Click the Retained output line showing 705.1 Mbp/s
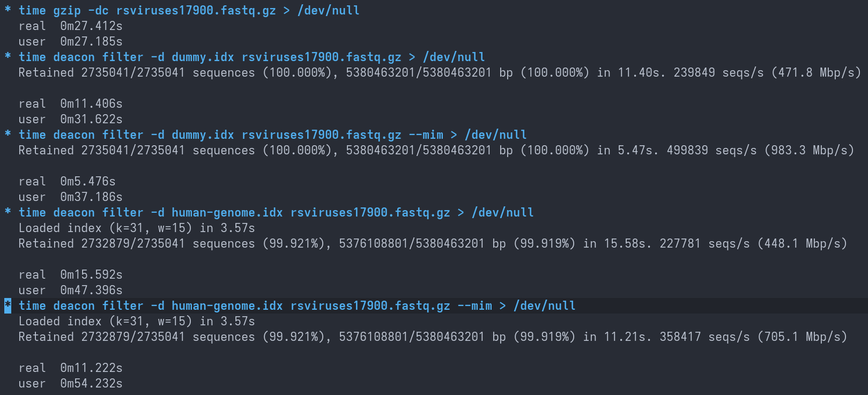 point(432,337)
